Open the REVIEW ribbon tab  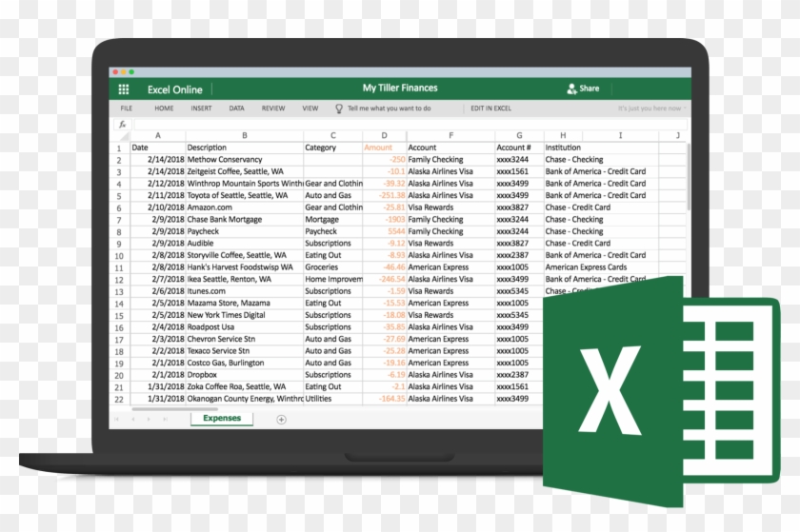[273, 108]
